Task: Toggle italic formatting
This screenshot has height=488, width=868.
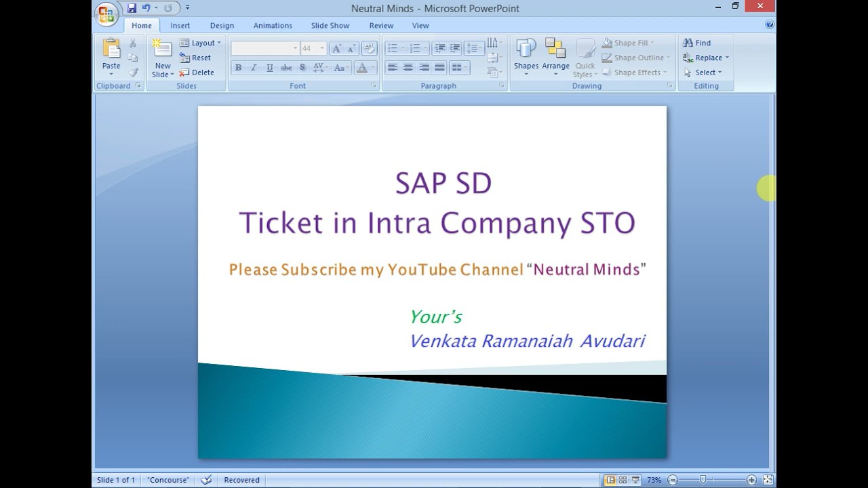Action: click(x=254, y=68)
